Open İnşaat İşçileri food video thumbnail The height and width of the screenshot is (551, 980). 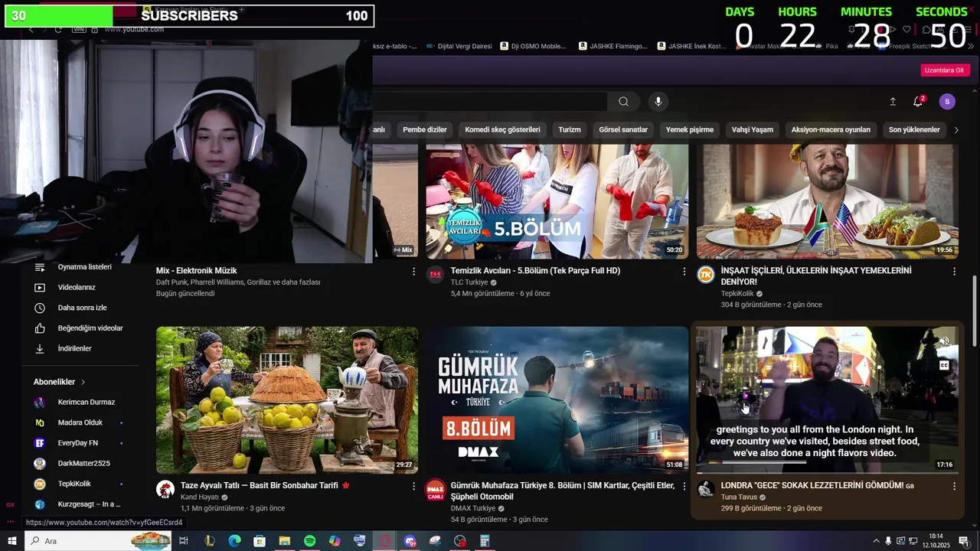(x=827, y=201)
